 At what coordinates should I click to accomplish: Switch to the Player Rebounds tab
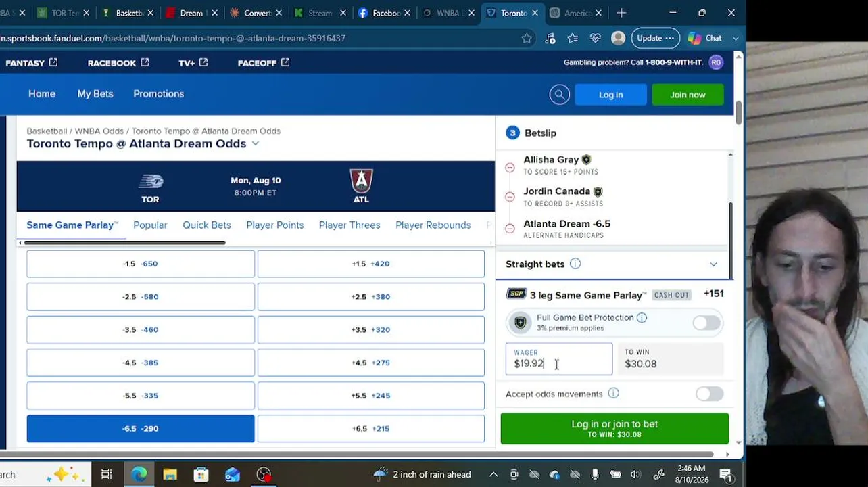[433, 225]
